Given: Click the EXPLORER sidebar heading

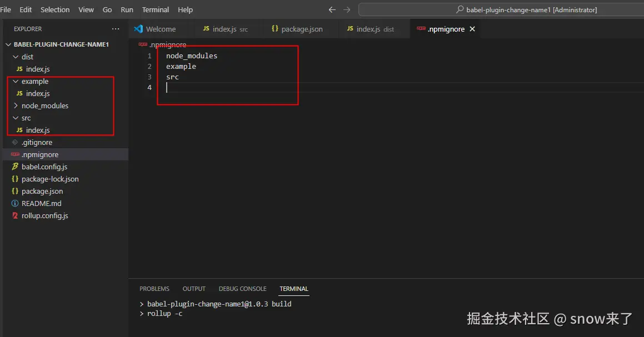Looking at the screenshot, I should (28, 29).
